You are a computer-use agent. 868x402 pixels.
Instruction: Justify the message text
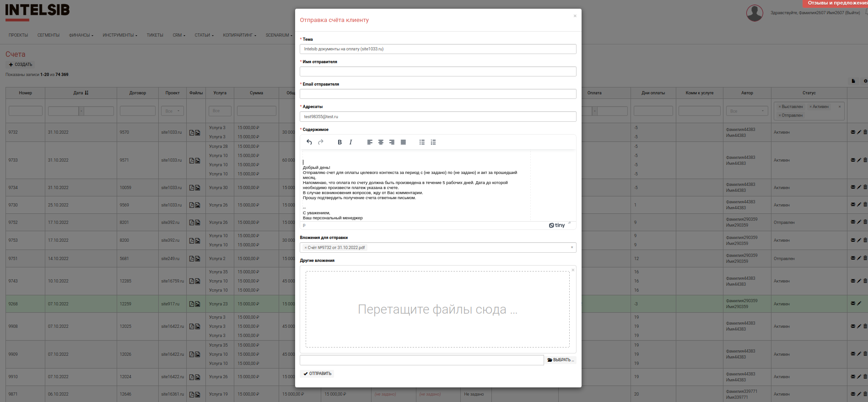click(x=403, y=142)
